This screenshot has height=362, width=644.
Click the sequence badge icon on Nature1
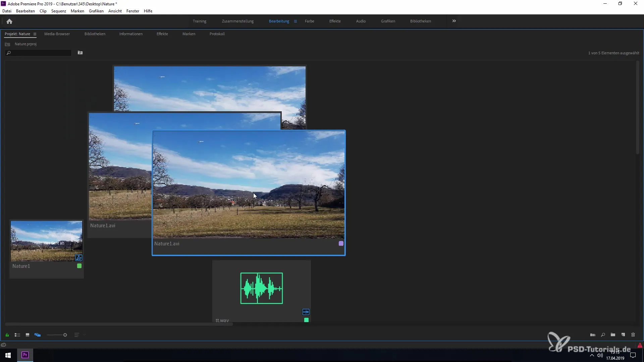click(79, 258)
